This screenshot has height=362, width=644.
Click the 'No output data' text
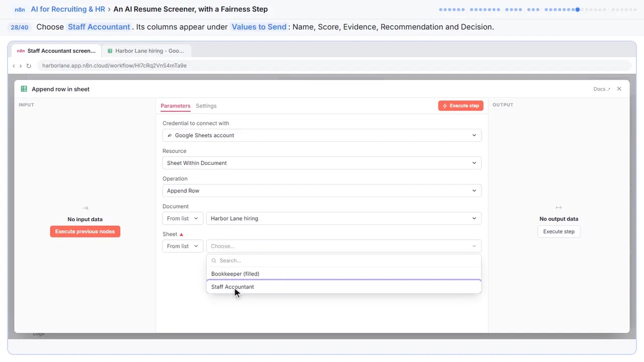point(559,219)
